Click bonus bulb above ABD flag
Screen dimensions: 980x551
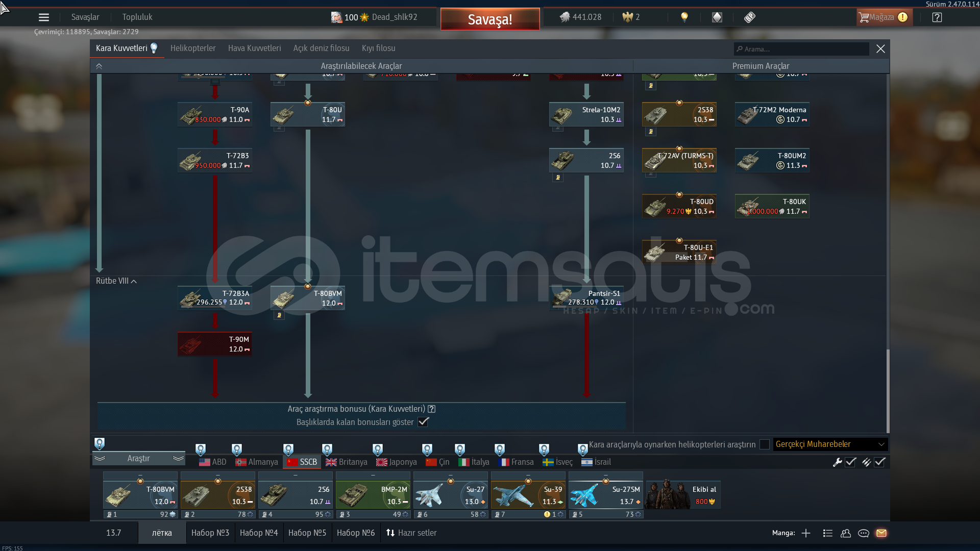pos(201,449)
